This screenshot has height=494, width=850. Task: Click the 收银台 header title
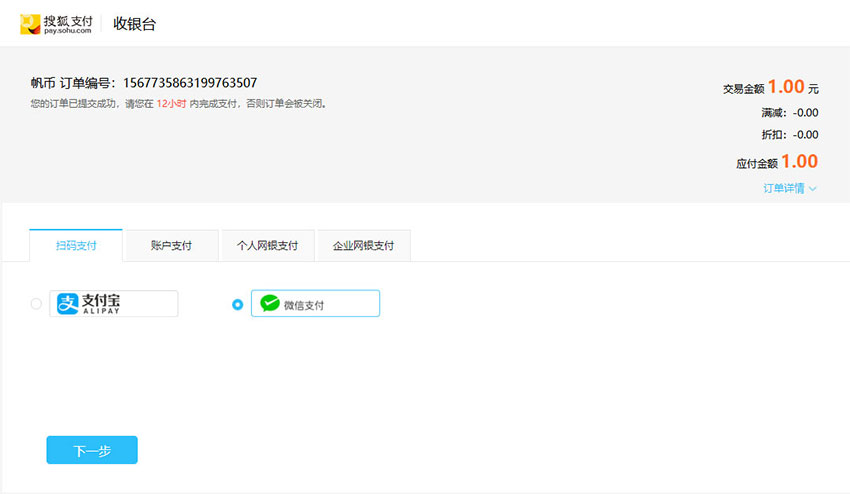tap(134, 24)
